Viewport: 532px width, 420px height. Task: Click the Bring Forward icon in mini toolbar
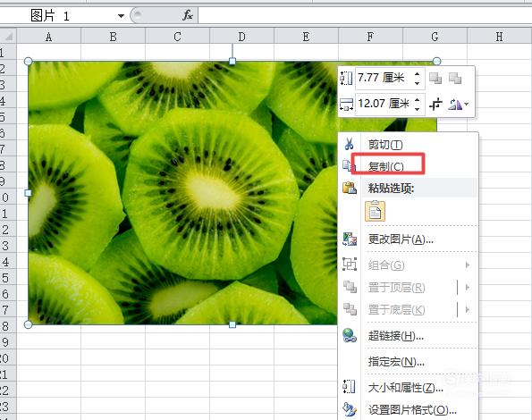(435, 79)
